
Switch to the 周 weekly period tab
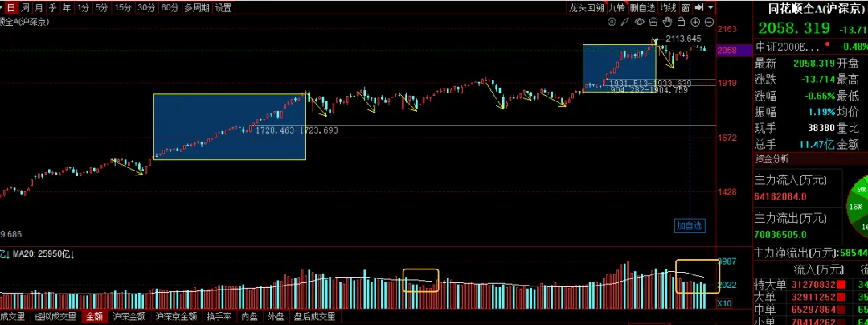[24, 8]
